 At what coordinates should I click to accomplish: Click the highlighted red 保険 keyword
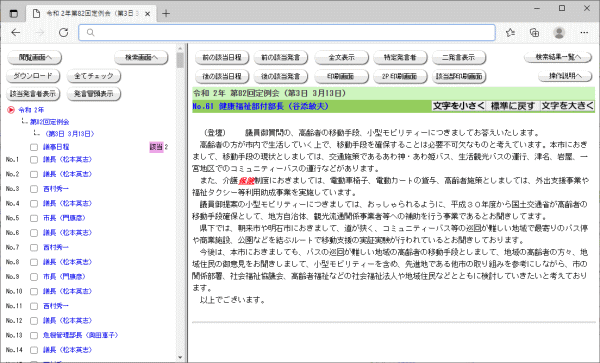[x=246, y=181]
